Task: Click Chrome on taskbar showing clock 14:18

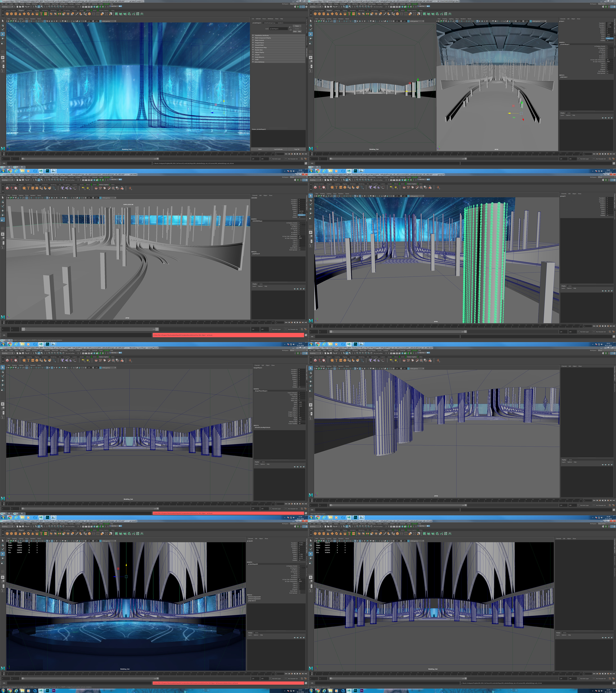Action: [x=10, y=171]
